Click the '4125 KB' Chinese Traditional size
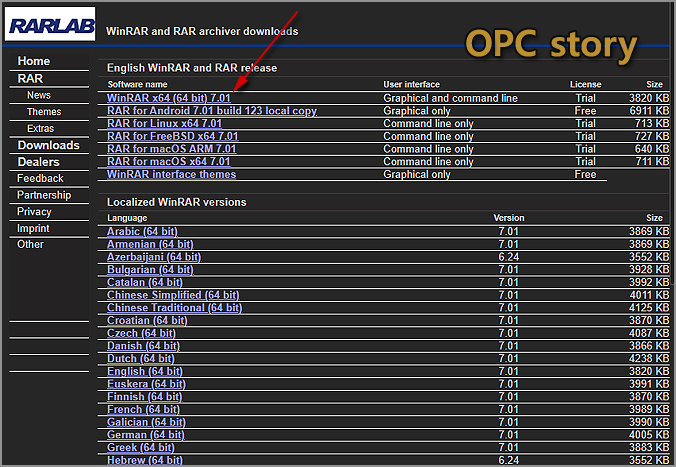This screenshot has width=676, height=467. click(649, 308)
